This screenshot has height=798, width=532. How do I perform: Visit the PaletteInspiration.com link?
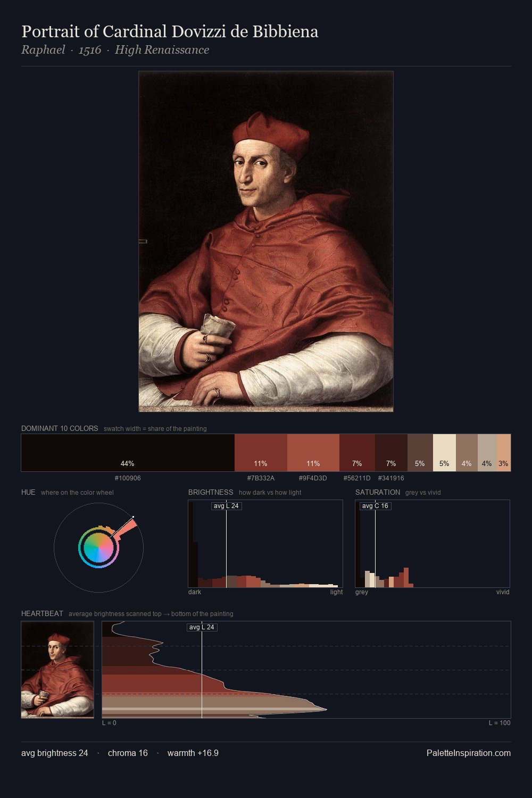tap(469, 753)
